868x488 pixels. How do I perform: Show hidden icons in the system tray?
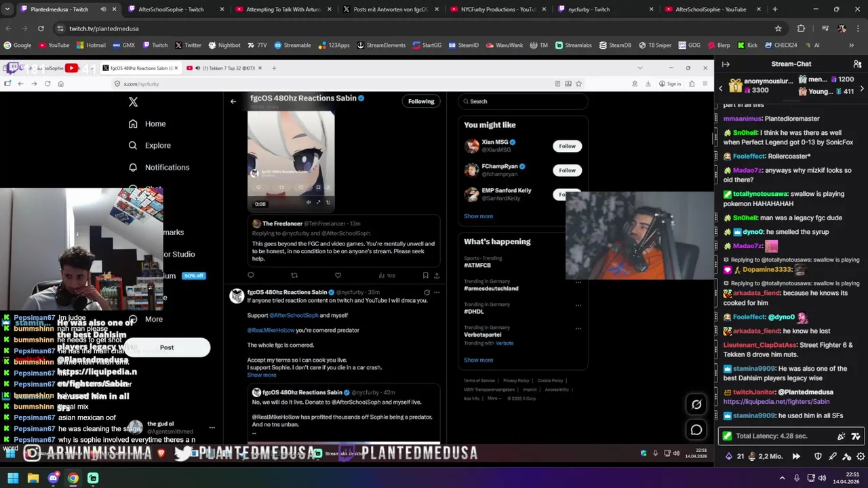(782, 478)
